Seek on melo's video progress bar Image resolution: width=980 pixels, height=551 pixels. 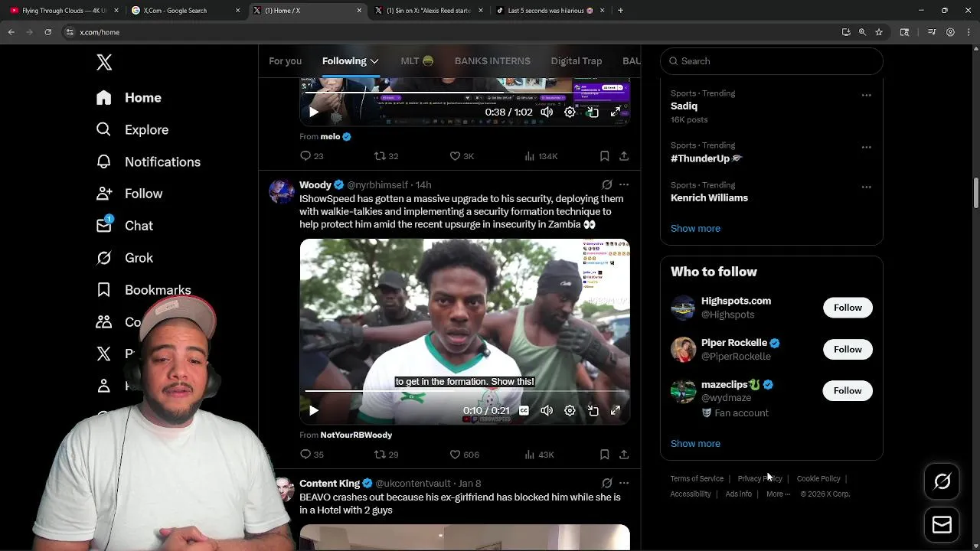click(x=465, y=93)
